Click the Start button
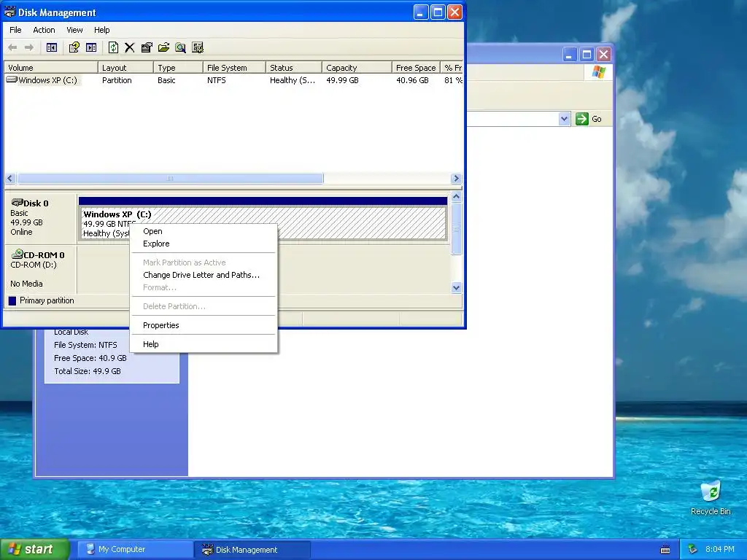The width and height of the screenshot is (747, 560). (34, 550)
